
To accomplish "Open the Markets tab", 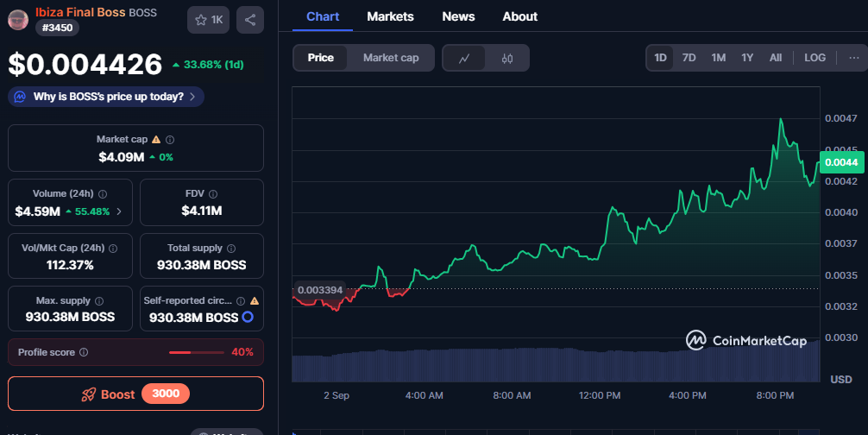I will tap(390, 16).
